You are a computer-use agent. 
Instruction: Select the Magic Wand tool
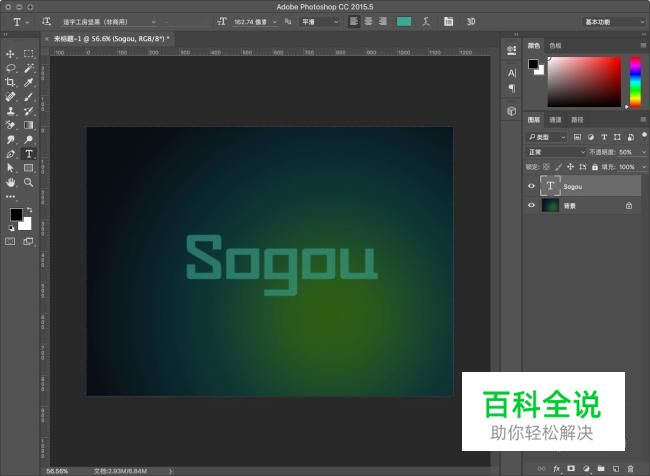(x=28, y=68)
